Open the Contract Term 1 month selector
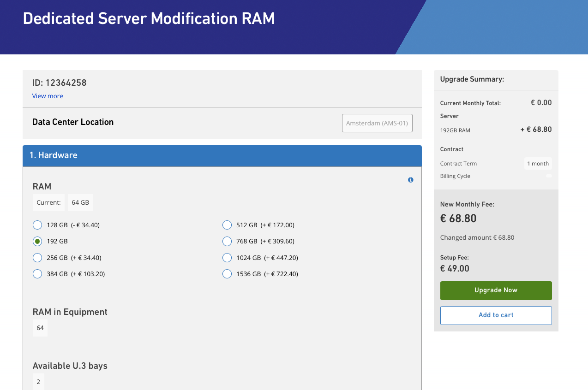 (538, 164)
